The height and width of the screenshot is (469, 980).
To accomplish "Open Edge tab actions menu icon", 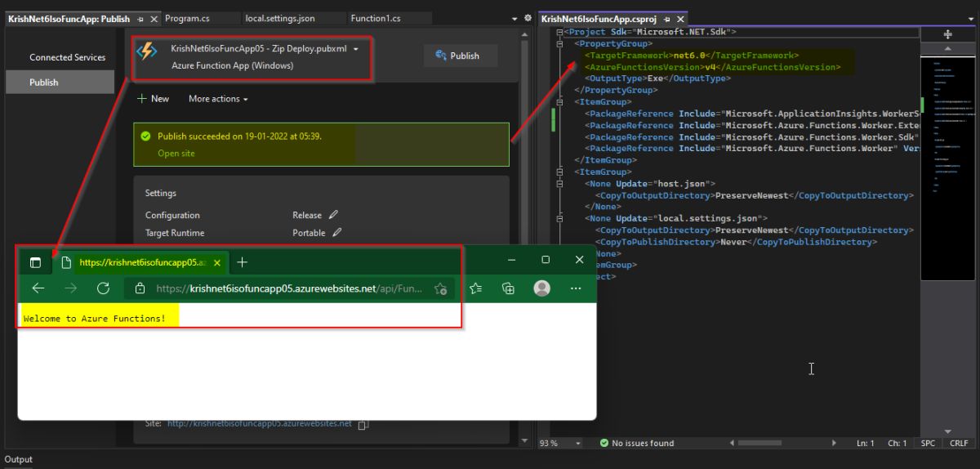I will pyautogui.click(x=35, y=262).
